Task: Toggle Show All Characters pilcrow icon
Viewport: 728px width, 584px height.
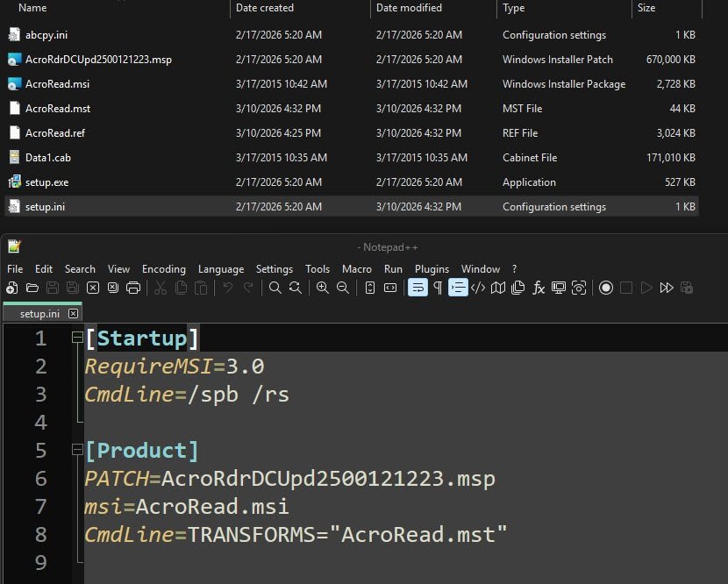Action: (x=438, y=288)
